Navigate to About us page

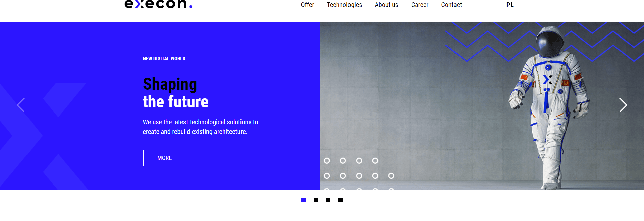click(x=386, y=5)
